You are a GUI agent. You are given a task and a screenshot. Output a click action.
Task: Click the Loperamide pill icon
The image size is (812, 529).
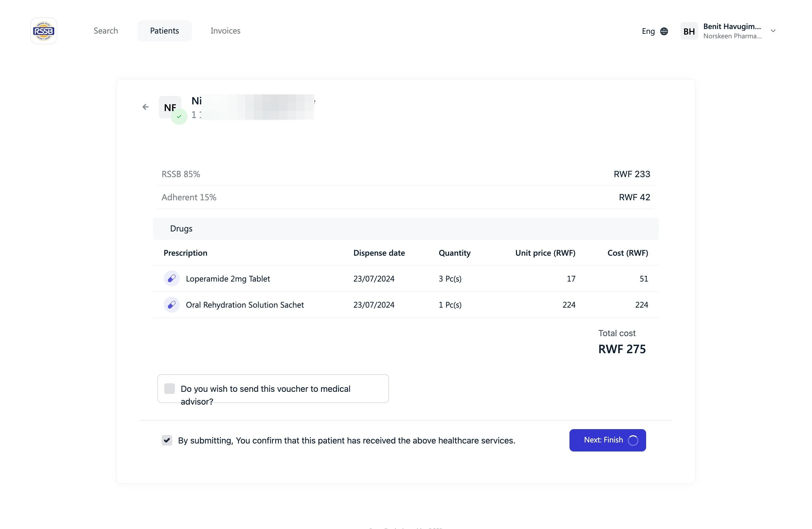coord(172,279)
